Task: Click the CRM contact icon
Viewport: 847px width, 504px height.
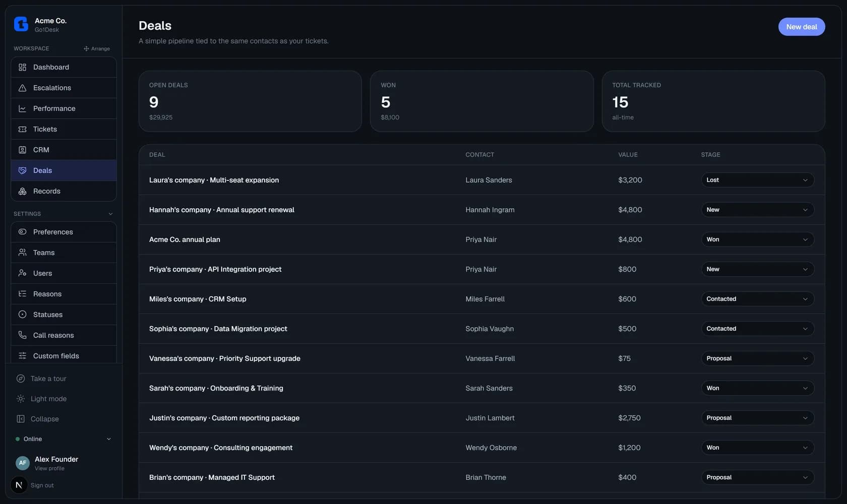Action: pyautogui.click(x=22, y=150)
